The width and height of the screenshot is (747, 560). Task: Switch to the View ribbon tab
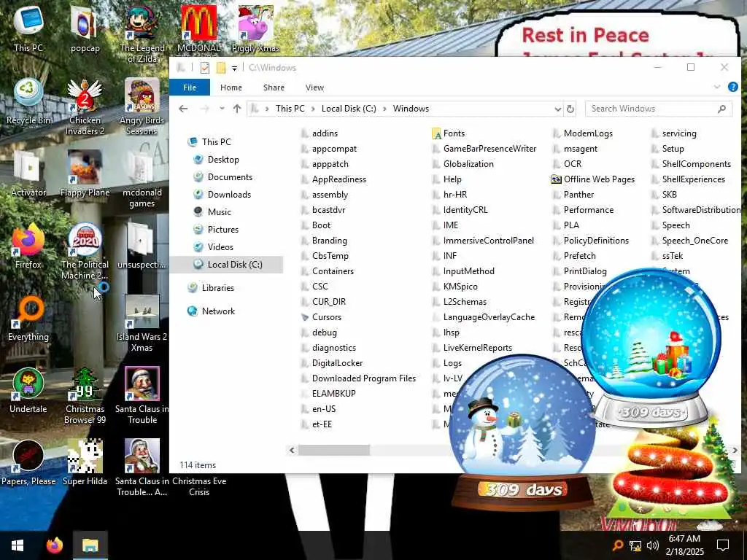(x=314, y=87)
